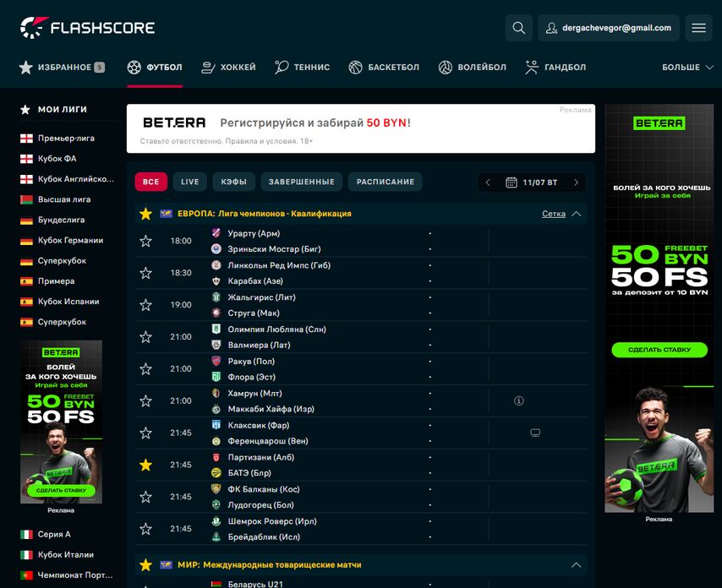Click the German flag next to Суперкубок
The width and height of the screenshot is (722, 588).
(x=26, y=261)
